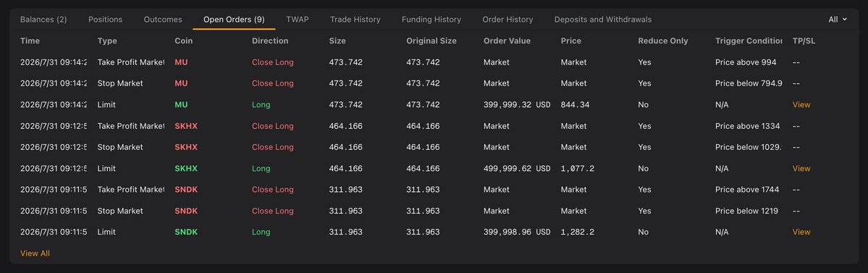868x273 pixels.
Task: Click the View All link
Action: coord(35,253)
